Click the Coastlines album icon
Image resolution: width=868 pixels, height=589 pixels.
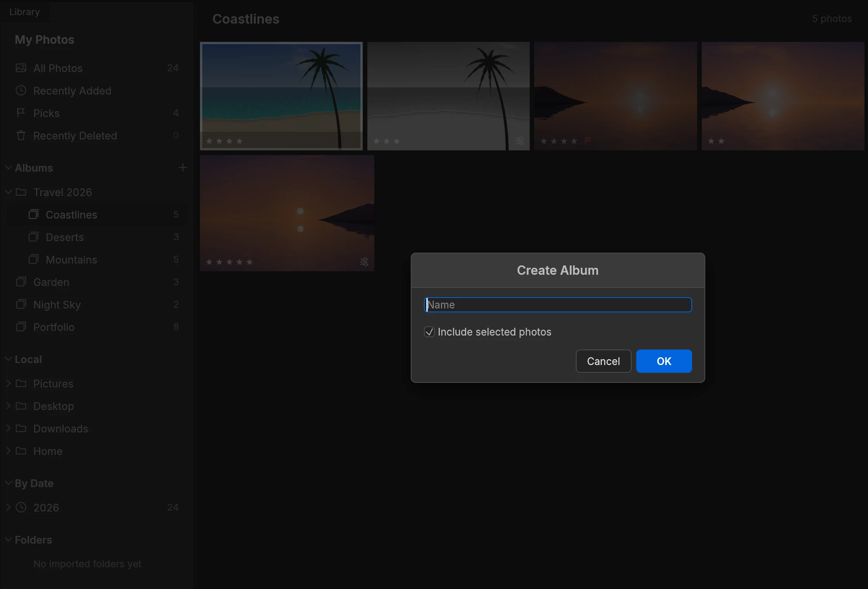tap(34, 215)
